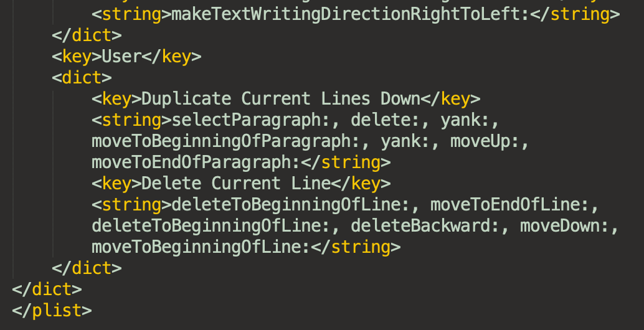Click the moveUp: action text
644x330 pixels.
point(485,141)
